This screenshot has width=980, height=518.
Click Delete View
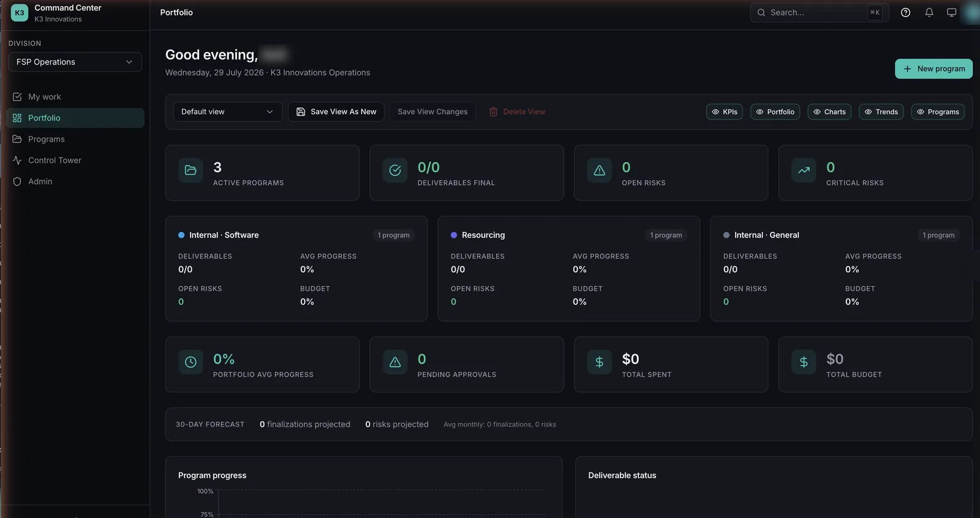(x=517, y=112)
